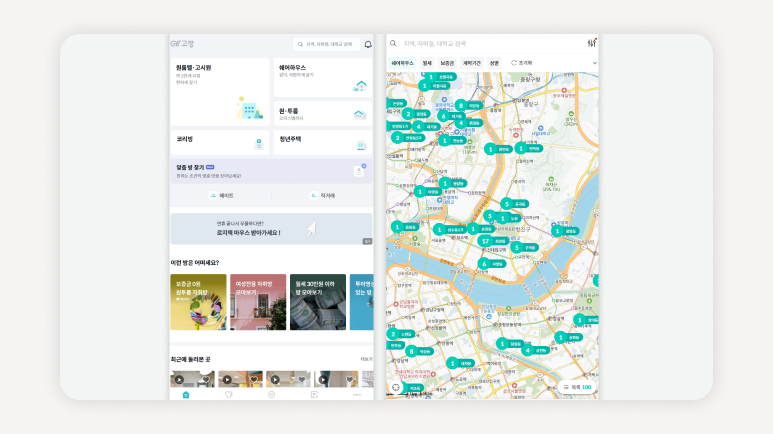Screen dimensions: 773x434
Task: Play the second recently viewed room video
Action: pos(227,379)
